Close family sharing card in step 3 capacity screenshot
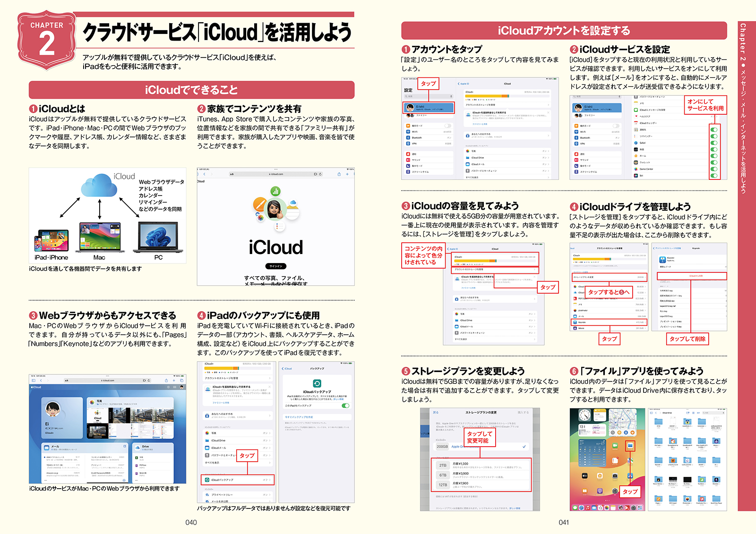 click(534, 277)
